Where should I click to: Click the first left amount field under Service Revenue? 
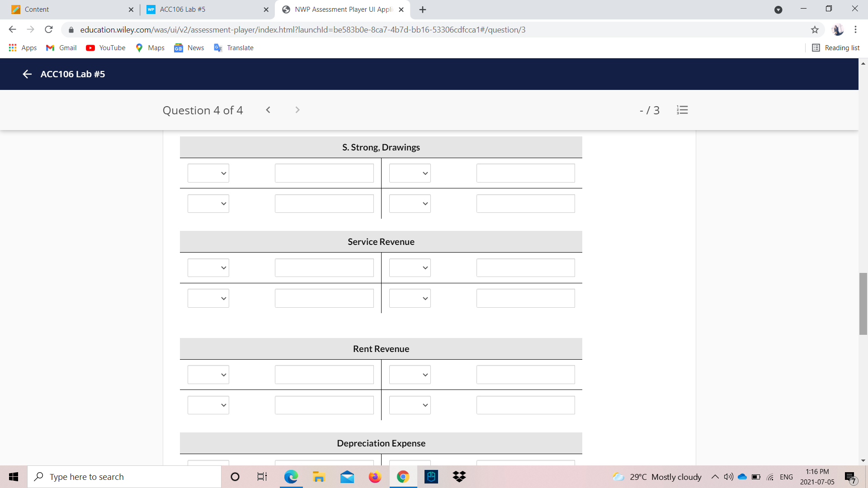click(x=324, y=268)
